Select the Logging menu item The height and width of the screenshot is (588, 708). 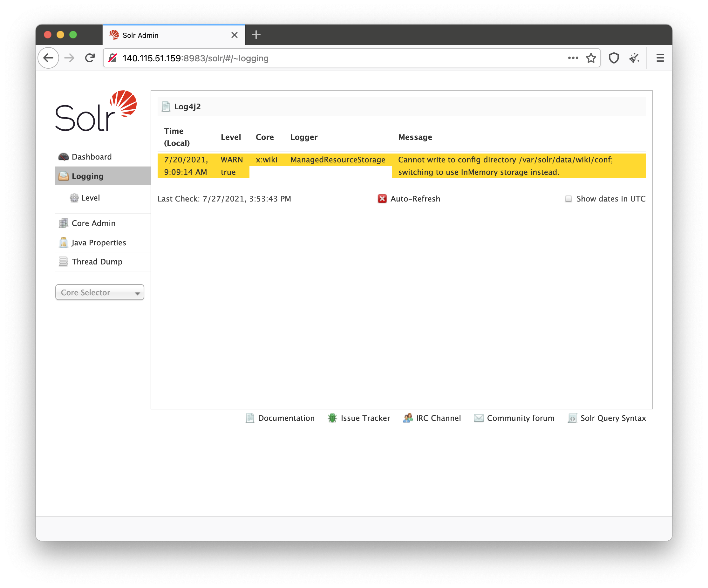[103, 176]
